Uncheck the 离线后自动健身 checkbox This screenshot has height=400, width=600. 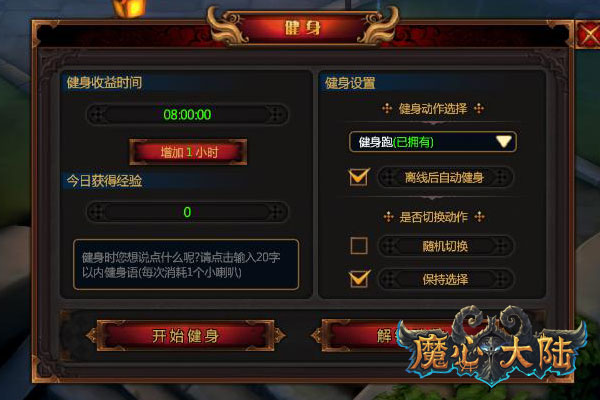(359, 177)
